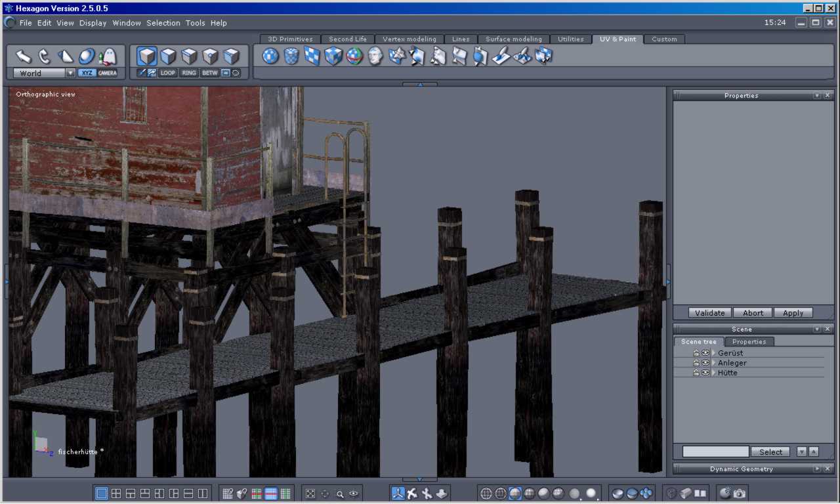This screenshot has width=840, height=504.
Task: Click the Validate button
Action: pos(710,313)
